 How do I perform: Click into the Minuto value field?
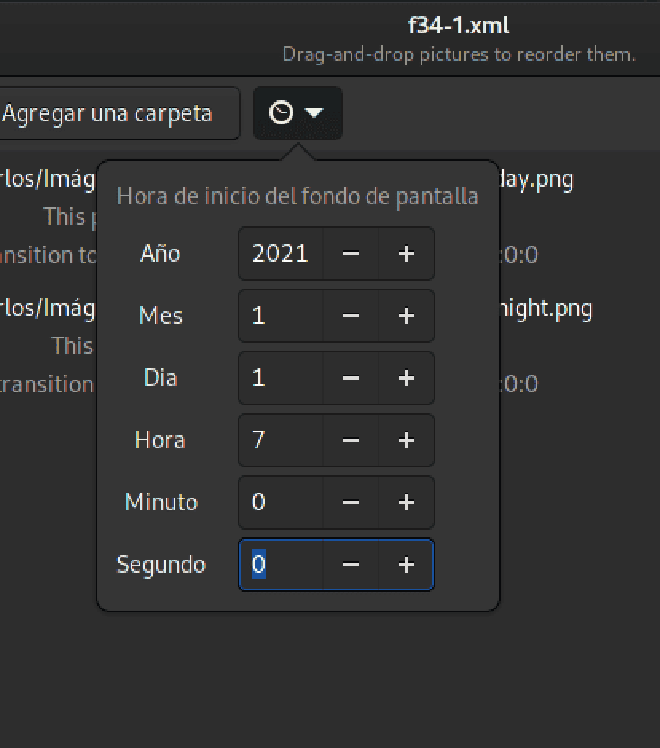pos(281,502)
